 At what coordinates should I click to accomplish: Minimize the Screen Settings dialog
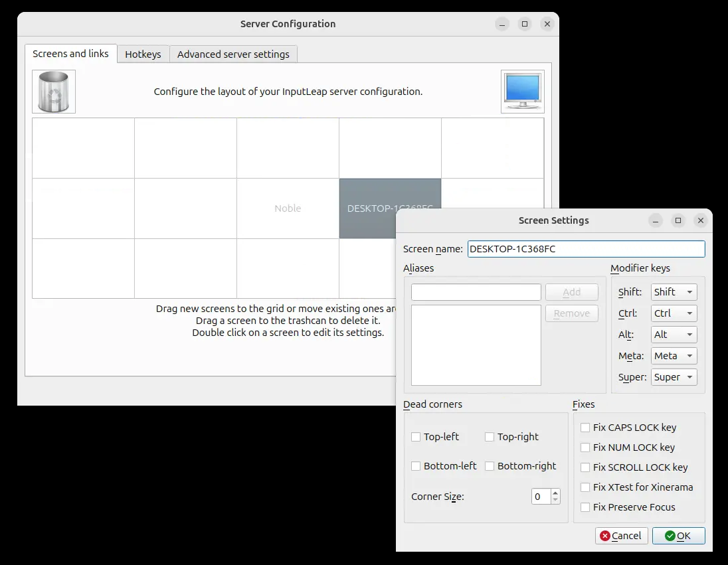click(x=656, y=220)
